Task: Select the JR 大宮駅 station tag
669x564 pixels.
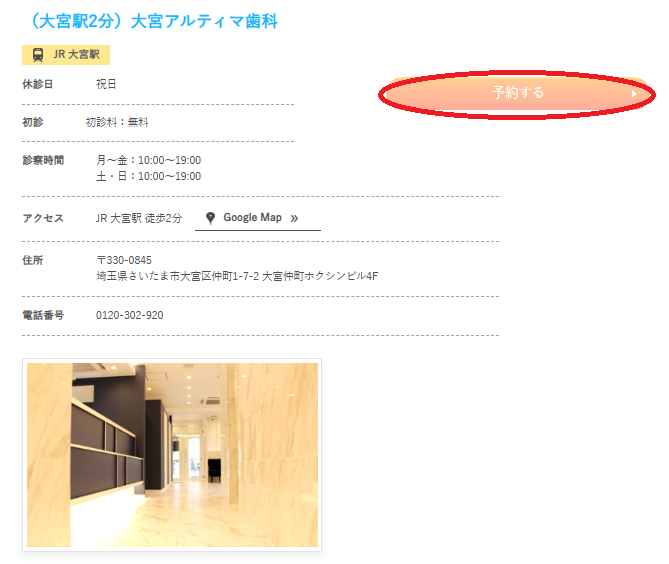Action: click(x=66, y=55)
